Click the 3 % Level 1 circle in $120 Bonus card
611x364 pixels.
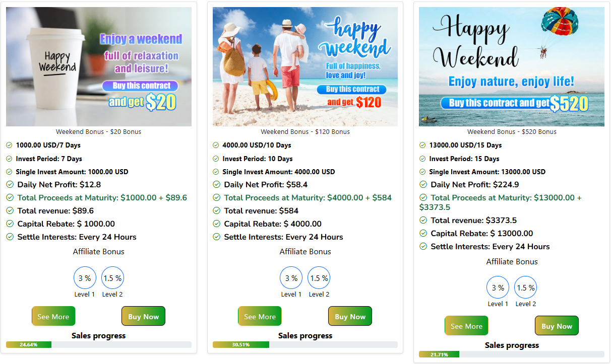pyautogui.click(x=291, y=278)
